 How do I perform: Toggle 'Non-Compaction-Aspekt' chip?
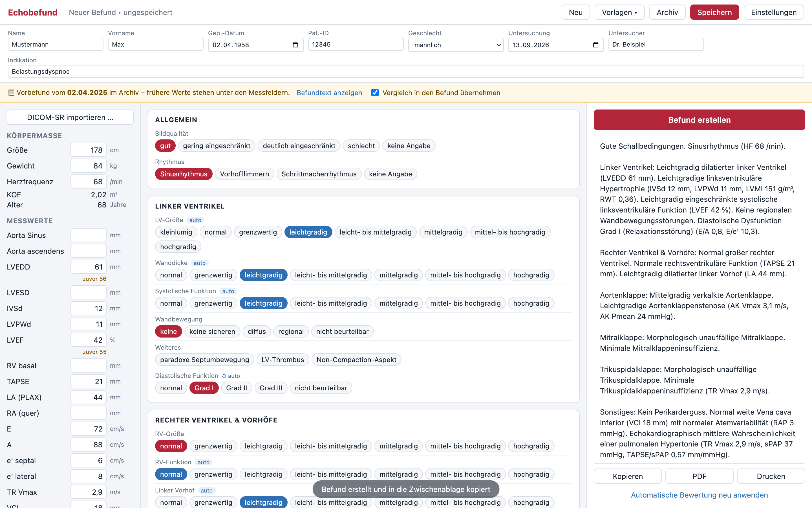click(356, 360)
